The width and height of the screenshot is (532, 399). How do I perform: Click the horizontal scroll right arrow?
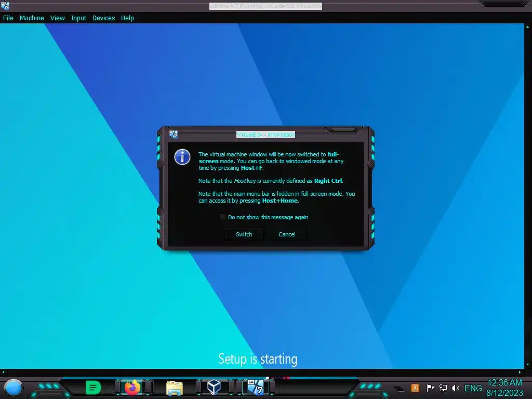click(520, 372)
